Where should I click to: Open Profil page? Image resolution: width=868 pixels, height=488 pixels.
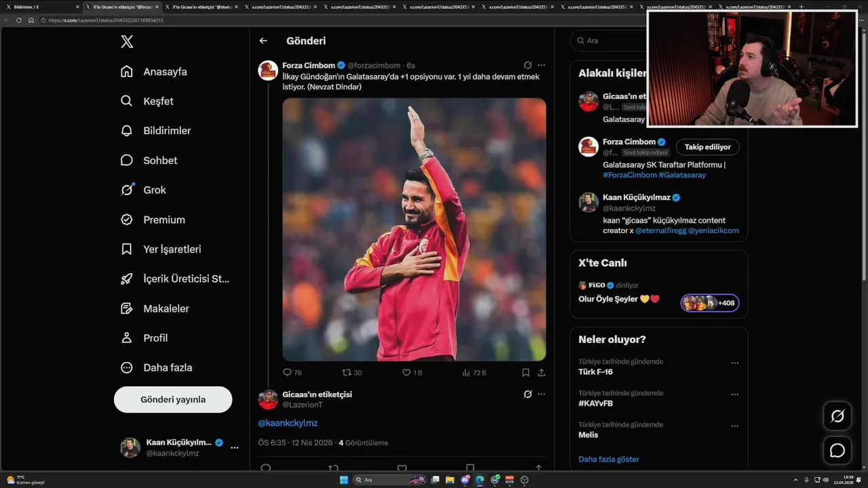(144, 338)
